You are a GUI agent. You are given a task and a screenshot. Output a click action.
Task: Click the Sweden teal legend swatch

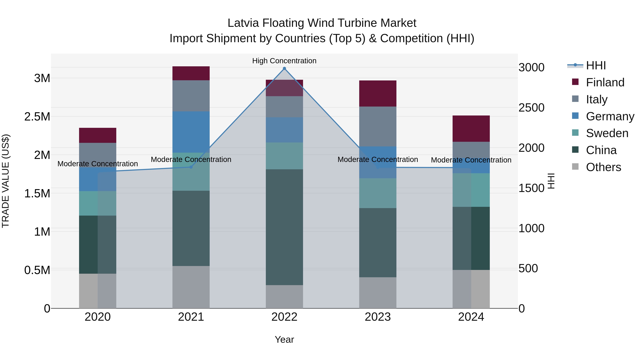pos(575,132)
